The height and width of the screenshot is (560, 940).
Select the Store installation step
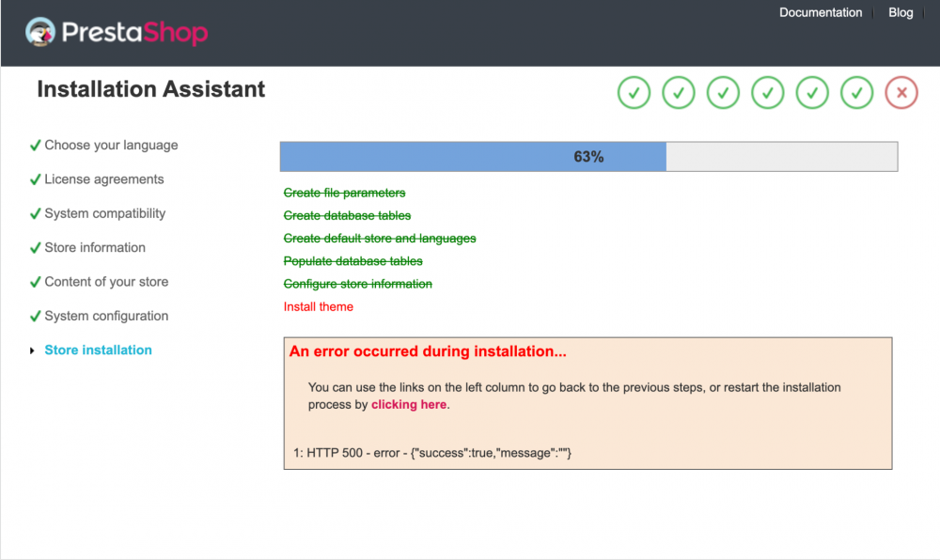(x=99, y=350)
